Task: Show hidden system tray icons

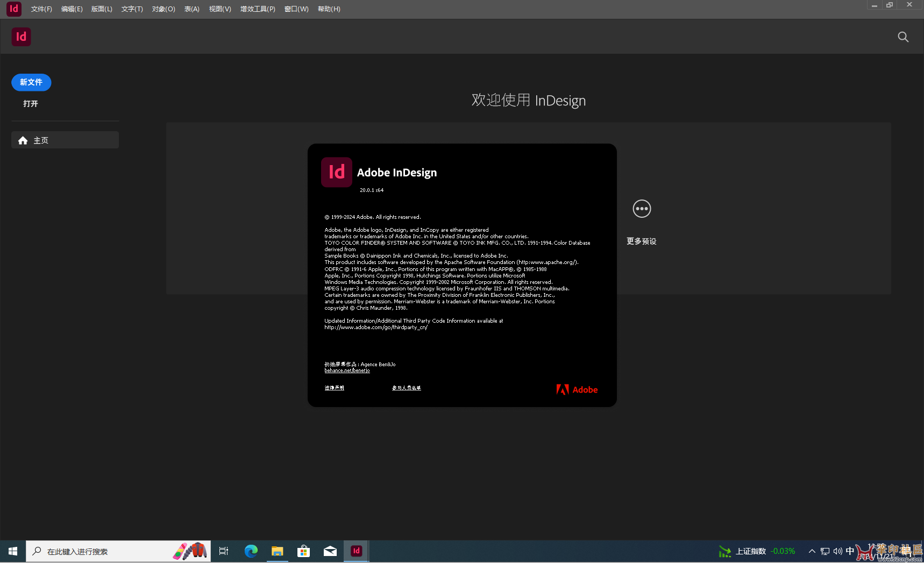Action: 812,551
